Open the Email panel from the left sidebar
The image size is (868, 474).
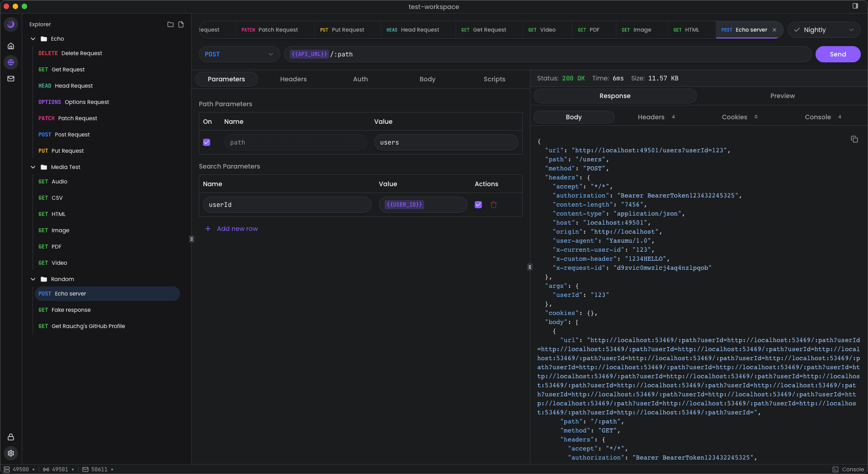point(11,79)
